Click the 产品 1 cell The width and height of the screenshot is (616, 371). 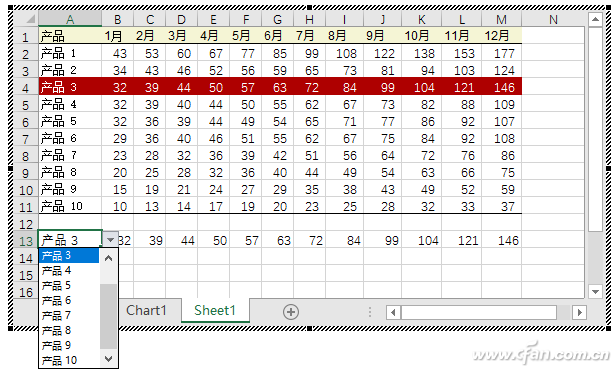70,53
